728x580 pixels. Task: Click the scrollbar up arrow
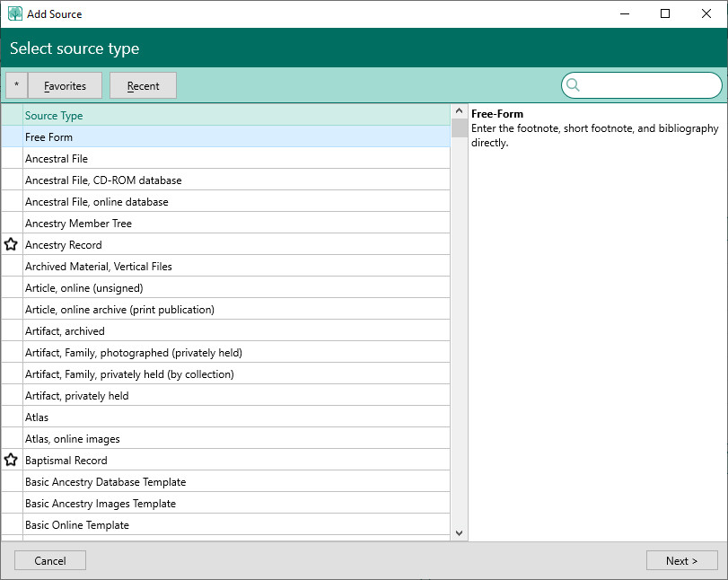[x=460, y=110]
